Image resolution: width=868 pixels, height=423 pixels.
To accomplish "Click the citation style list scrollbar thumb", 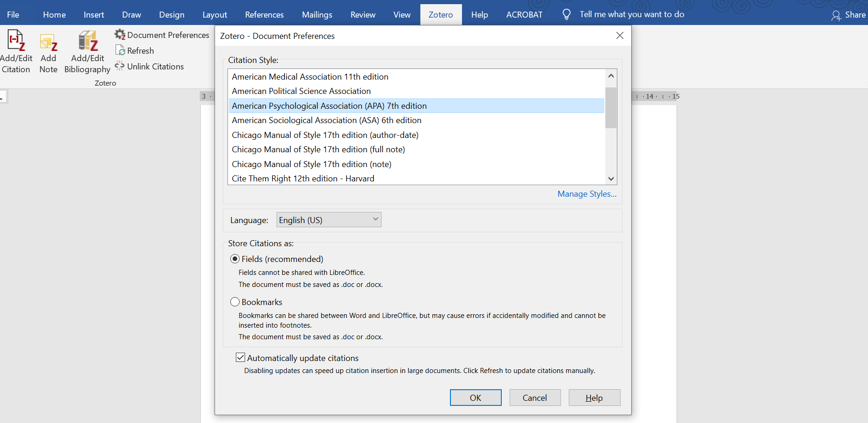I will 611,107.
